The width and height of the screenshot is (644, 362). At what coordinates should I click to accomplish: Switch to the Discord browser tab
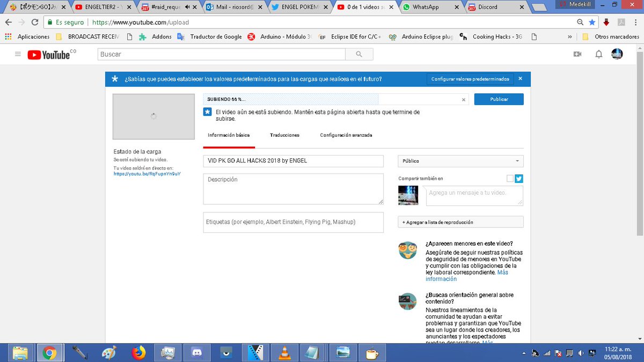495,7
